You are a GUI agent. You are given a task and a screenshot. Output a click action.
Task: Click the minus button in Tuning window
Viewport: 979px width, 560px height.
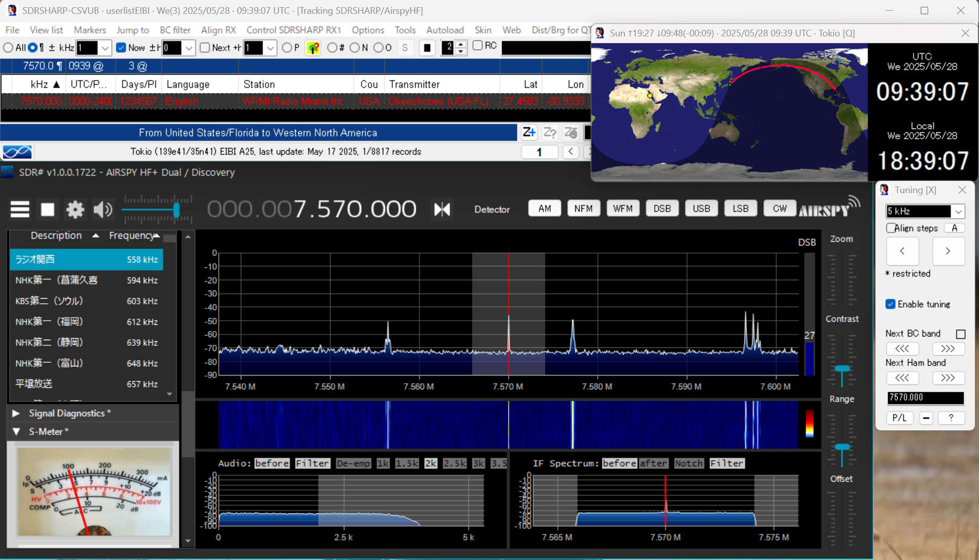pos(926,418)
